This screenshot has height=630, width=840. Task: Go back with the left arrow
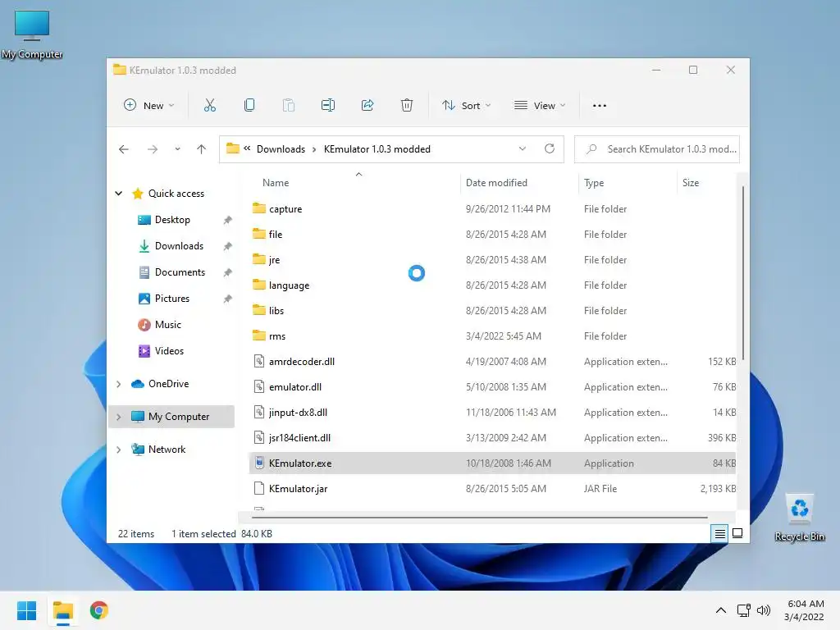point(124,149)
